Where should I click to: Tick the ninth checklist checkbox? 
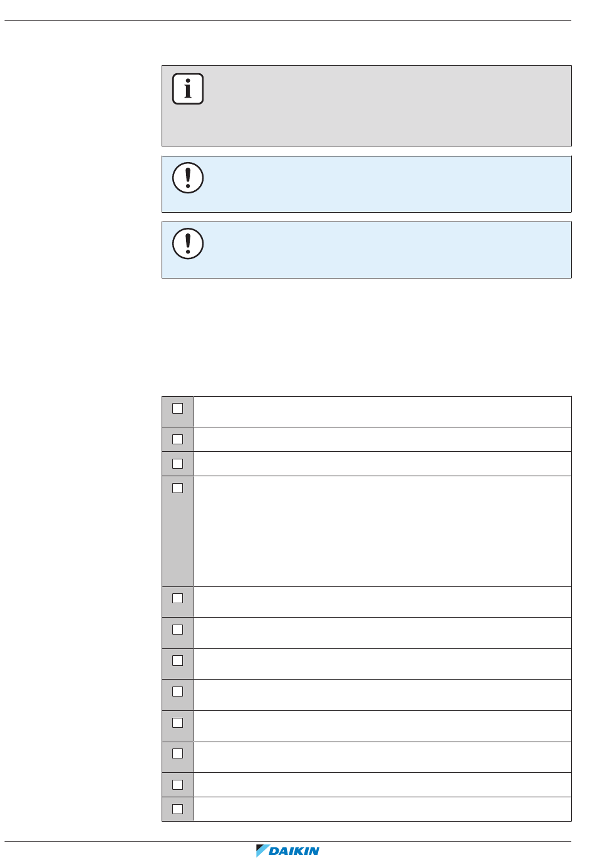pos(178,722)
